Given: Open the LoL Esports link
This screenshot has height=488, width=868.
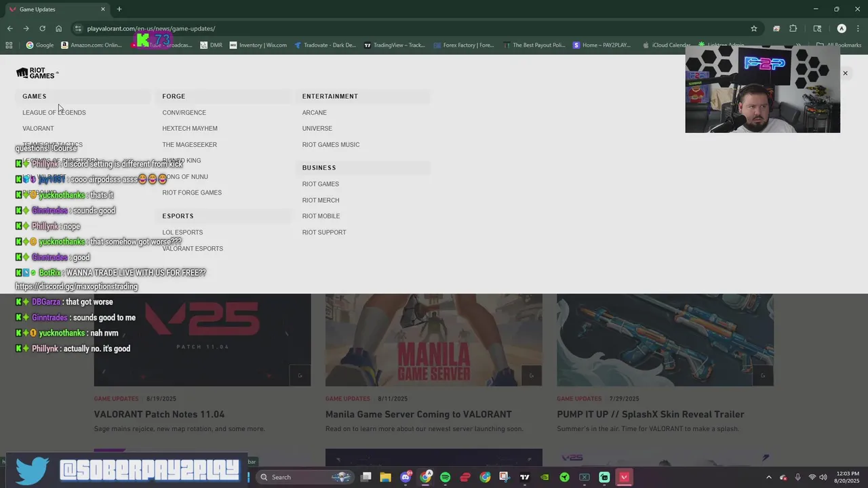Looking at the screenshot, I should point(182,232).
